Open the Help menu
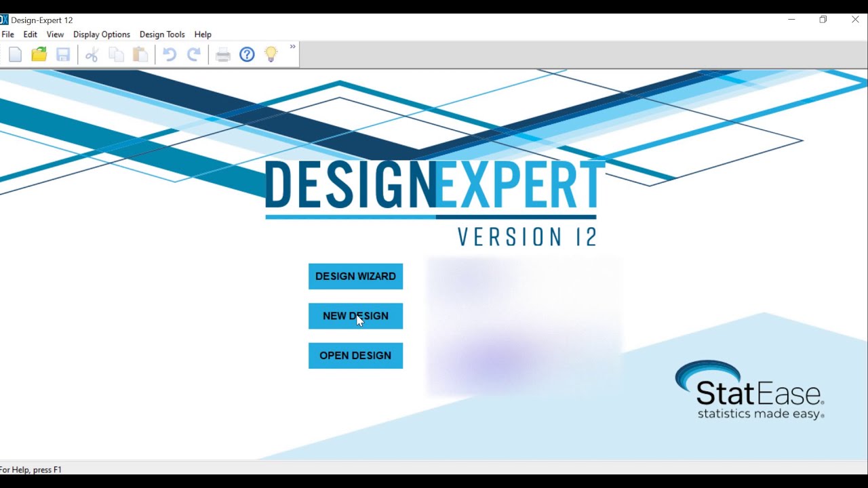This screenshot has height=488, width=868. click(203, 35)
